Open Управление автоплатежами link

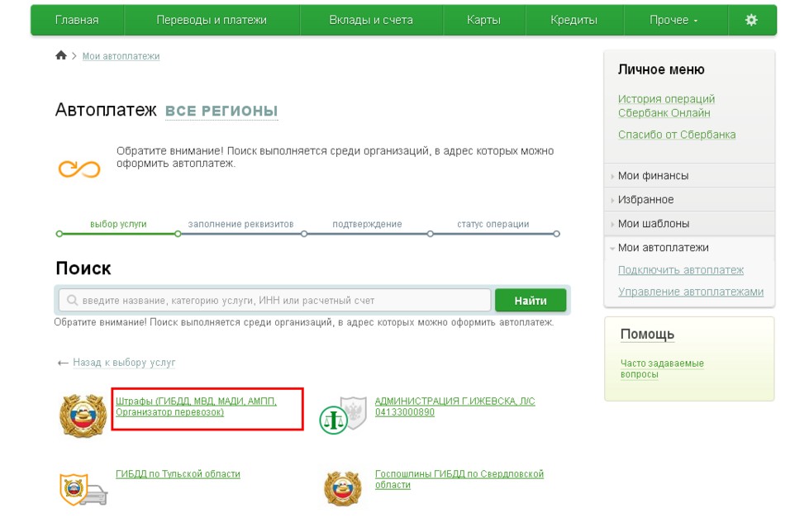click(x=691, y=292)
